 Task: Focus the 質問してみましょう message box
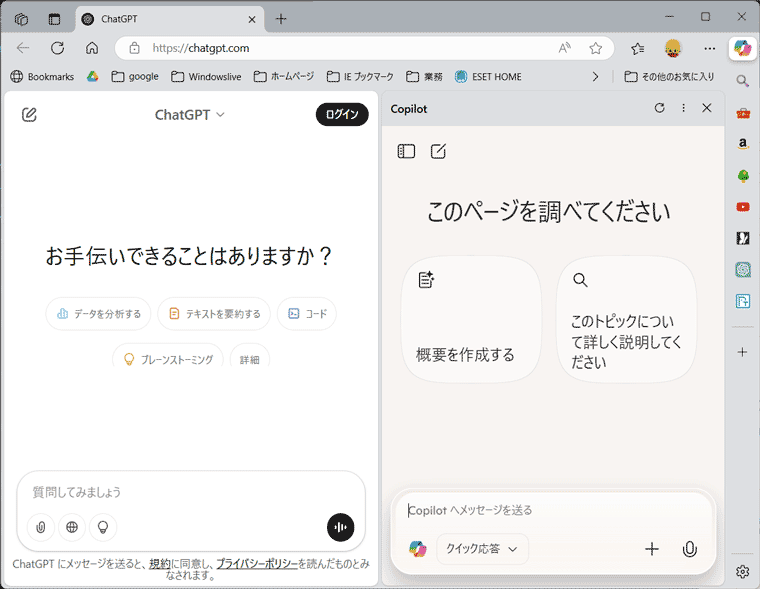(191, 493)
